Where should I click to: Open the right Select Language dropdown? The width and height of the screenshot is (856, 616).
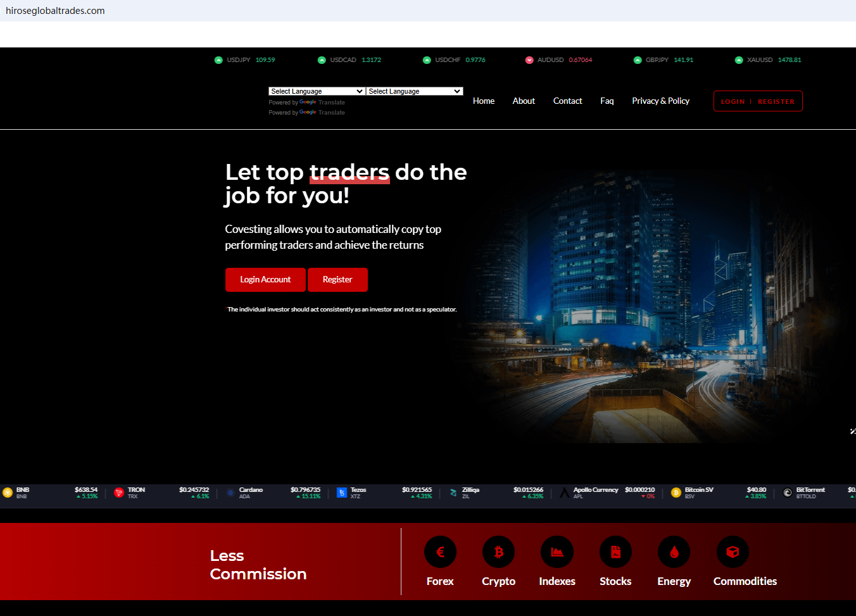(x=415, y=91)
